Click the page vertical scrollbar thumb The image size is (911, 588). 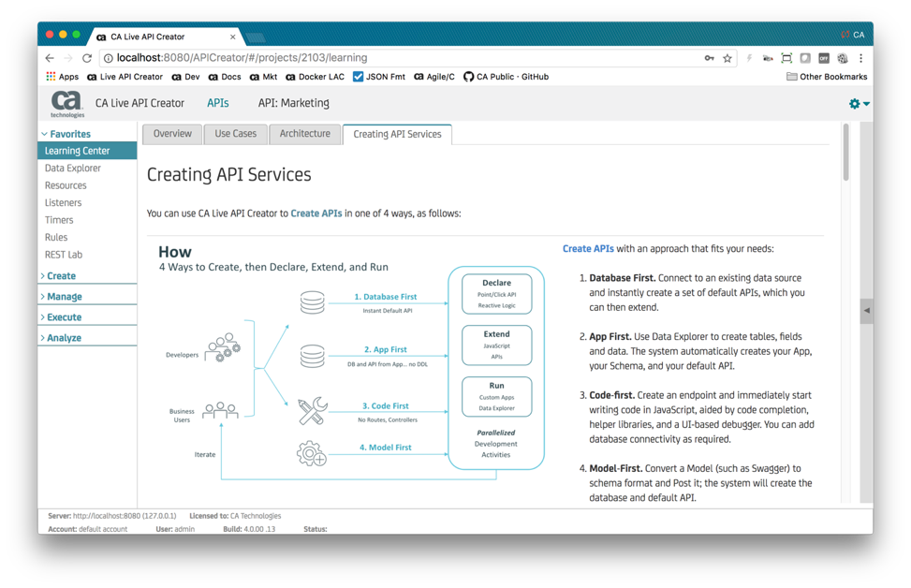tap(846, 153)
